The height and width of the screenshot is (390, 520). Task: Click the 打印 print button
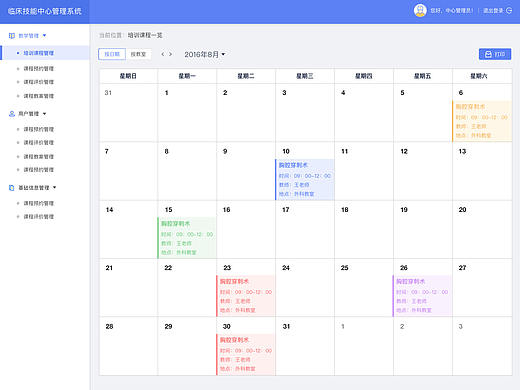pyautogui.click(x=495, y=54)
